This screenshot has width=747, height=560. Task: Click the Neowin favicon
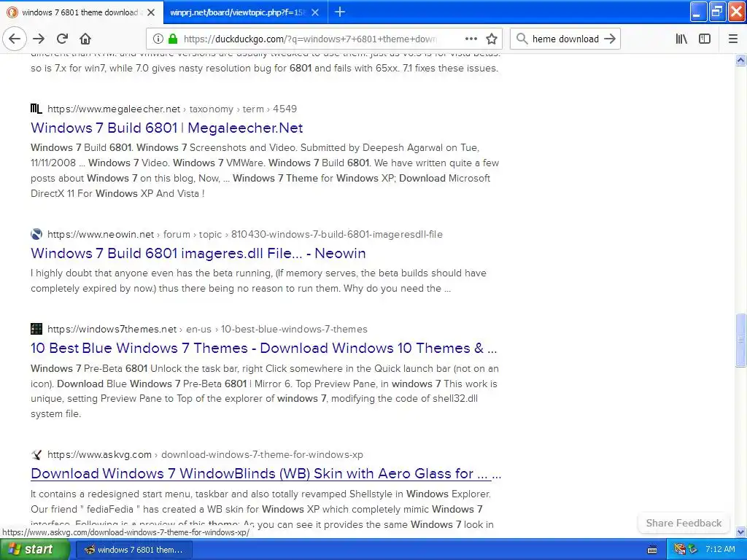coord(36,234)
